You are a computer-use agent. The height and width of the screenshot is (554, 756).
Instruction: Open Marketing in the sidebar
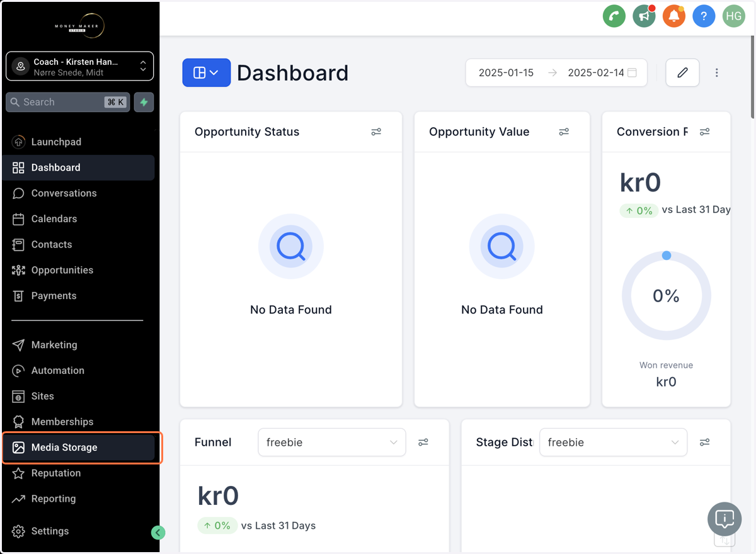pyautogui.click(x=79, y=345)
